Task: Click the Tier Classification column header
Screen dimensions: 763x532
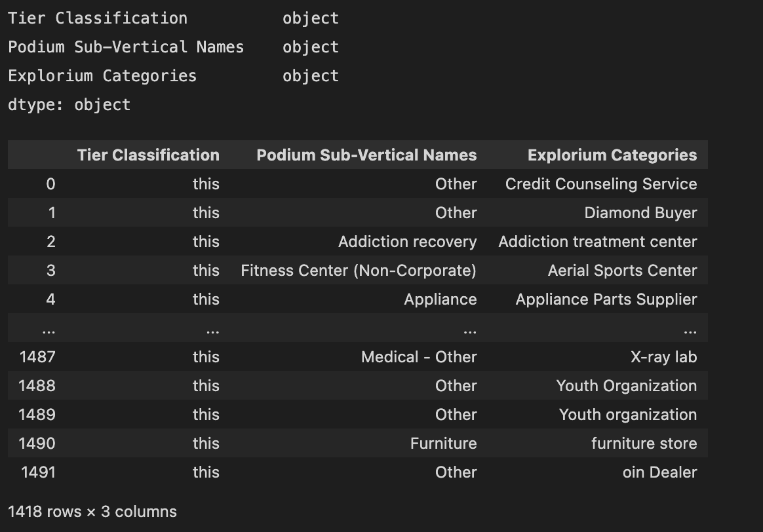Action: (x=148, y=155)
